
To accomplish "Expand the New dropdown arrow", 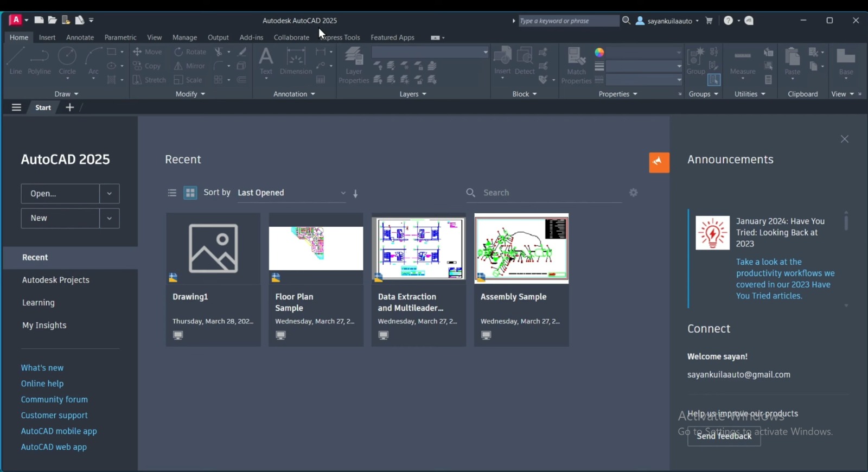I will [110, 218].
